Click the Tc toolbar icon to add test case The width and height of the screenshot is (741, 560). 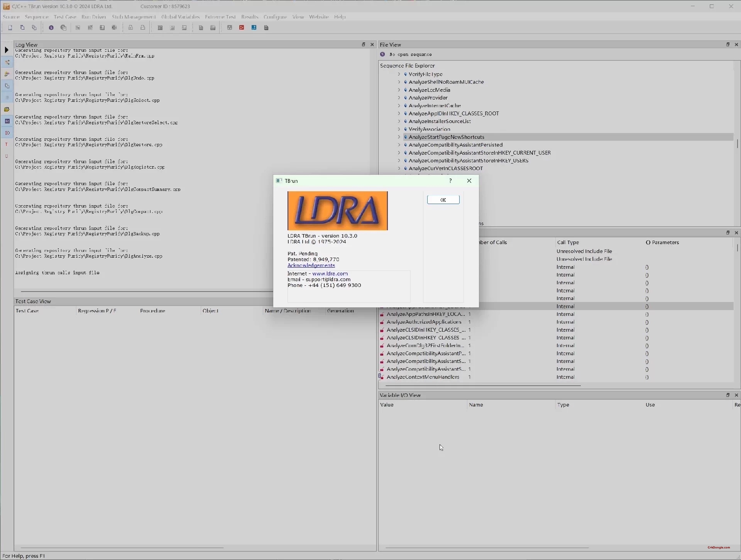coord(78,27)
